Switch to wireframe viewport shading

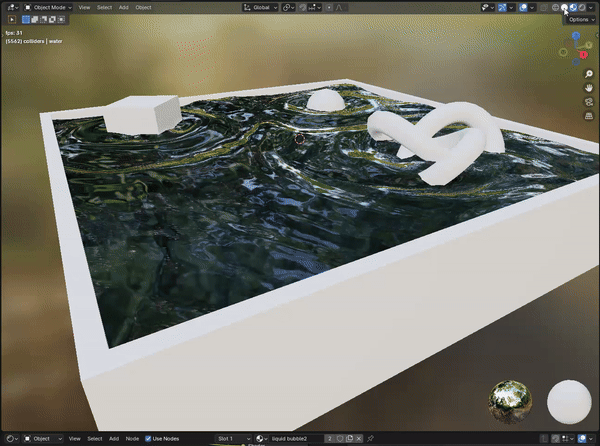[555, 7]
